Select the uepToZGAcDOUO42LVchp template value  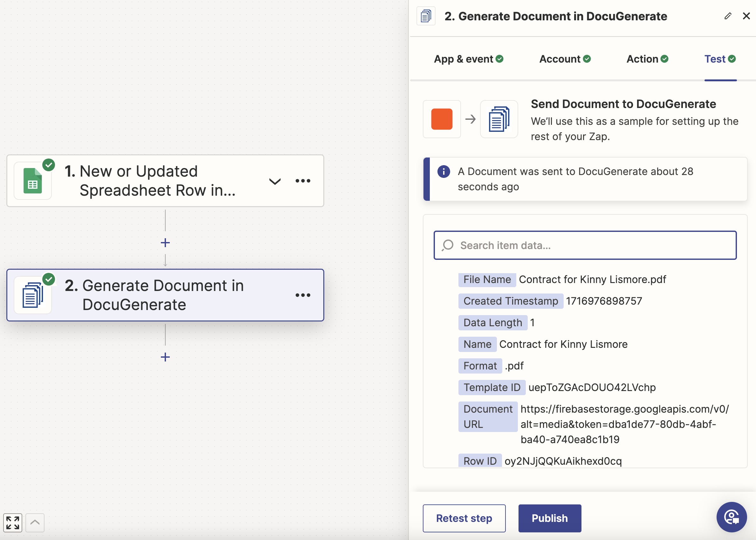[x=592, y=388]
